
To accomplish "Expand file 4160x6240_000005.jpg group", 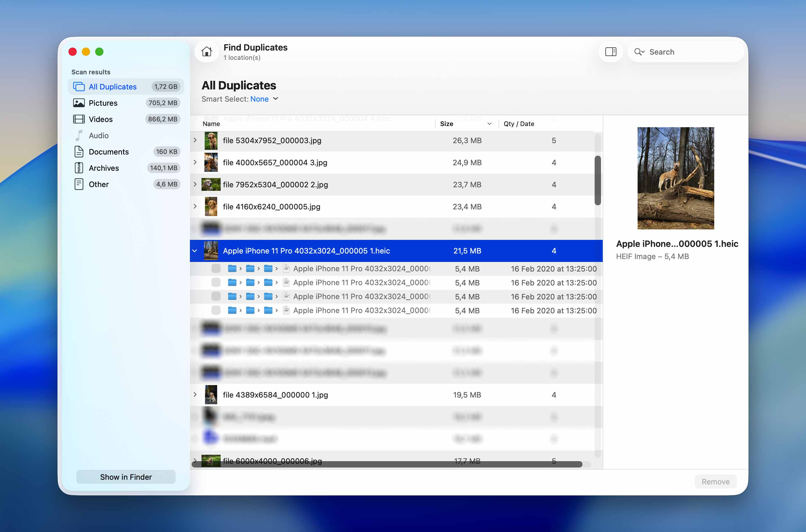I will pyautogui.click(x=195, y=206).
